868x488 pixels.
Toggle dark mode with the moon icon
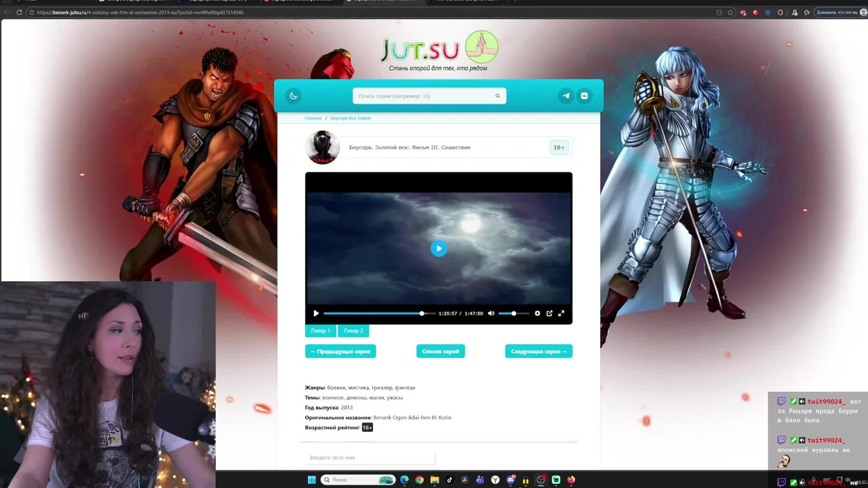click(x=293, y=96)
